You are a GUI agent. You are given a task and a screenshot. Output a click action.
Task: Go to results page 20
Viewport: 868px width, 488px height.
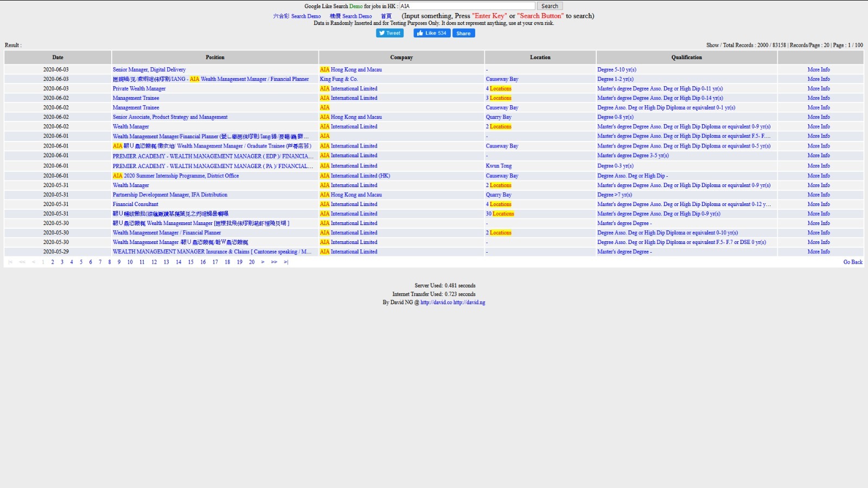click(252, 262)
